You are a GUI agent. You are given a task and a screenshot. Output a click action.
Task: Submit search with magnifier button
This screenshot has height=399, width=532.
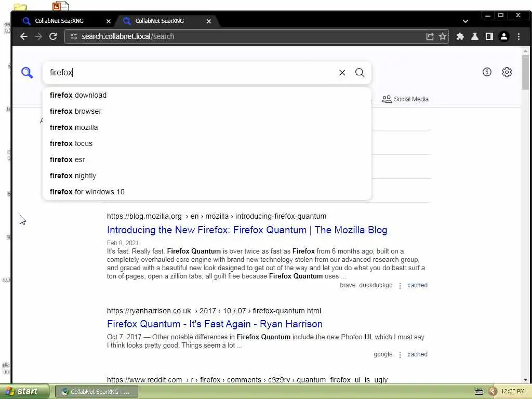point(360,73)
